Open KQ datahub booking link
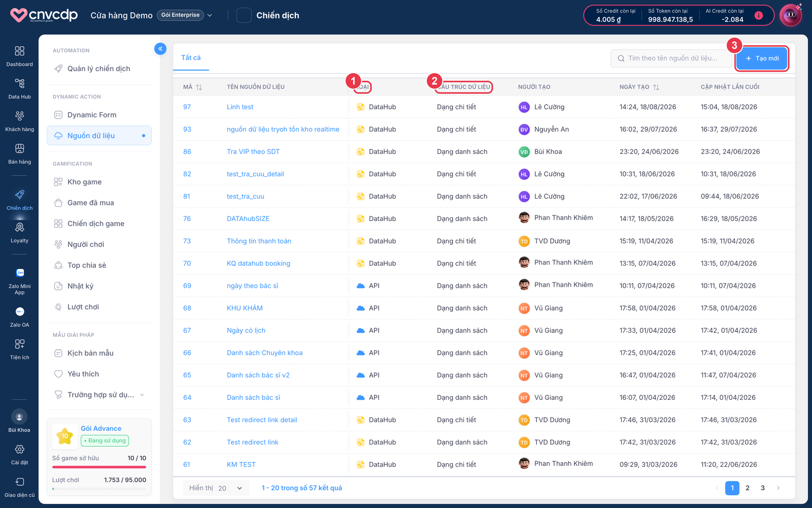 click(258, 264)
